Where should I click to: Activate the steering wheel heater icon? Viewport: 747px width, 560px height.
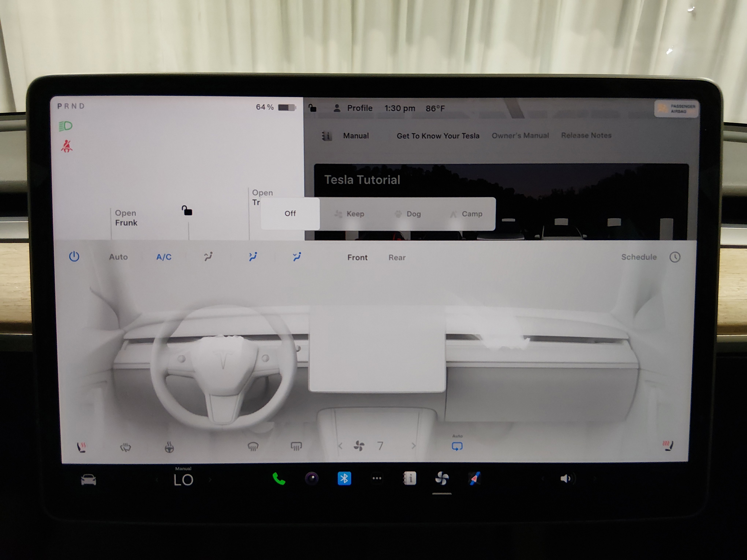click(169, 447)
